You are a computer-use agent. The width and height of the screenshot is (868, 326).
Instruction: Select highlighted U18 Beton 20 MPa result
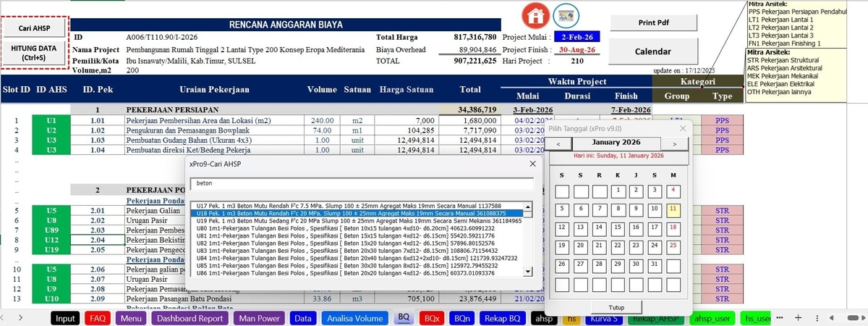(357, 213)
